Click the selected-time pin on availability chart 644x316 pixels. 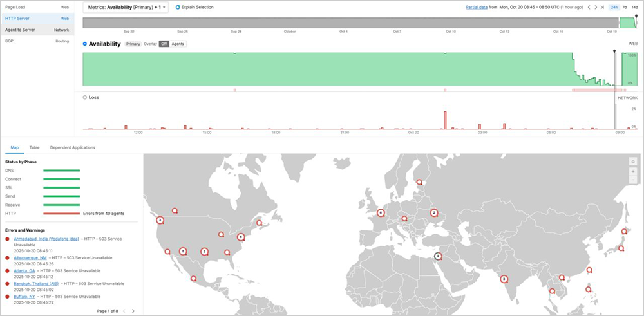click(614, 51)
